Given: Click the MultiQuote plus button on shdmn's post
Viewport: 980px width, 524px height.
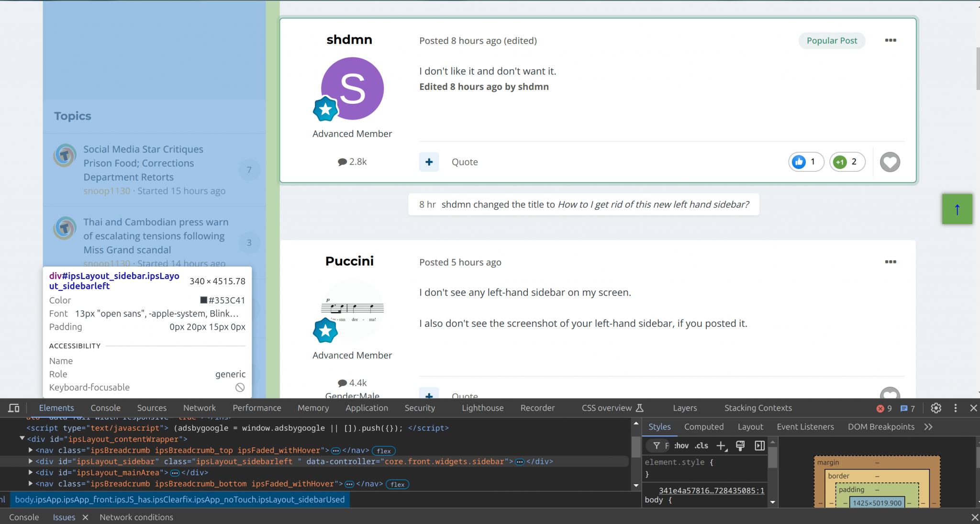Looking at the screenshot, I should click(429, 162).
